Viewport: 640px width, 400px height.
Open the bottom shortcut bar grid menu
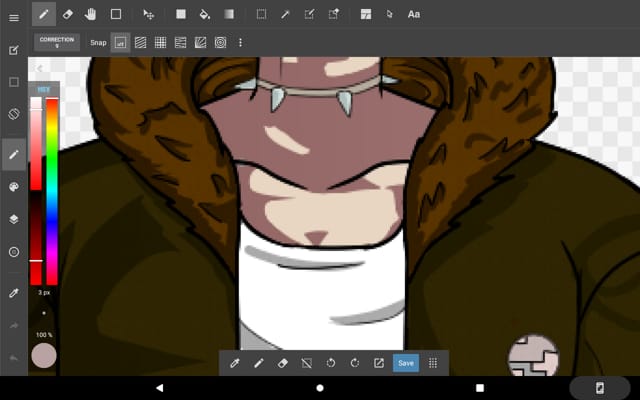(x=433, y=363)
